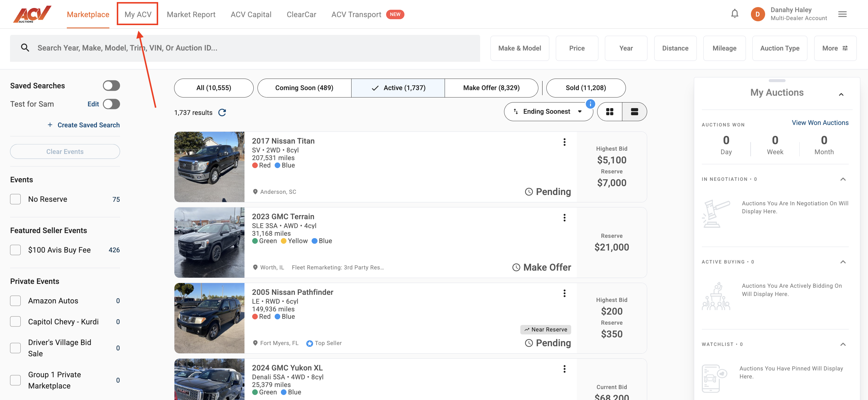Collapse the In Negotiation section

click(x=843, y=179)
